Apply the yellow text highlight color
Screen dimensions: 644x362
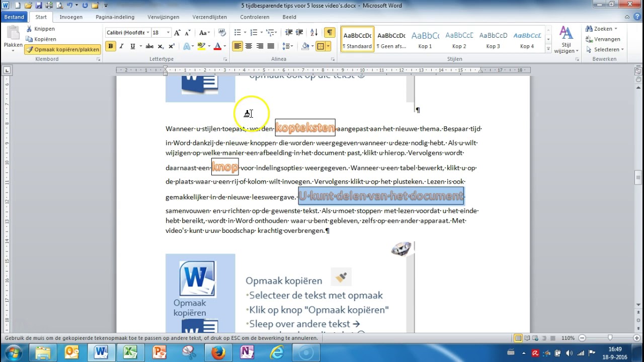[x=201, y=46]
